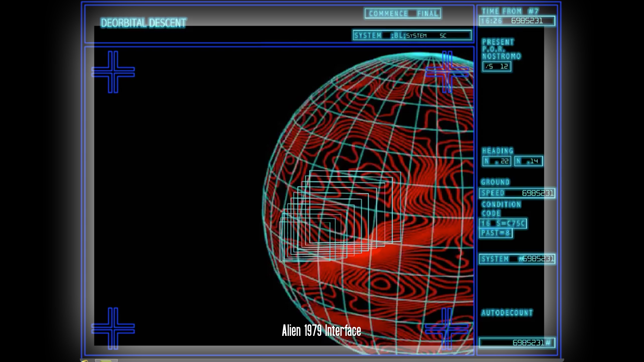The height and width of the screenshot is (362, 644).
Task: Click the top-left crosshair marker
Action: [x=113, y=72]
